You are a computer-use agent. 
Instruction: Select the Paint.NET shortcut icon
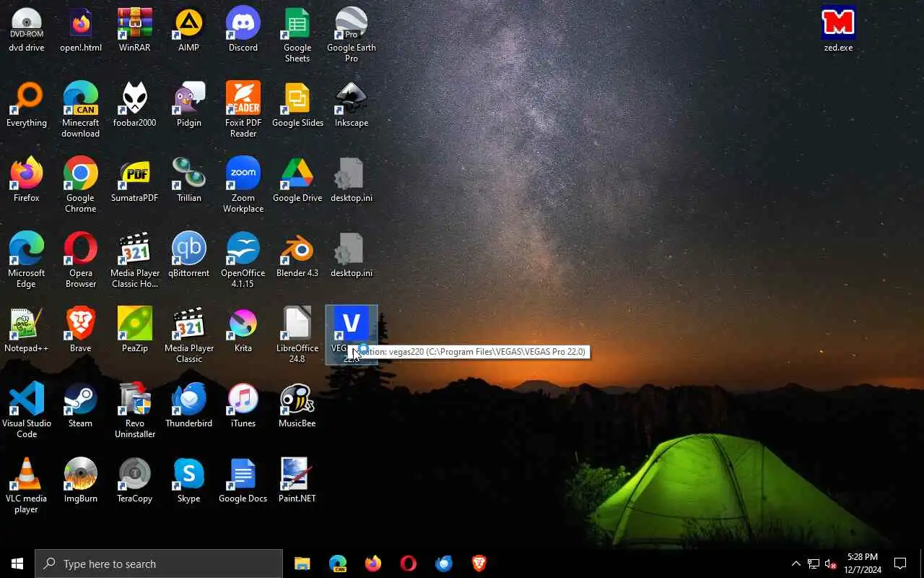(x=297, y=480)
